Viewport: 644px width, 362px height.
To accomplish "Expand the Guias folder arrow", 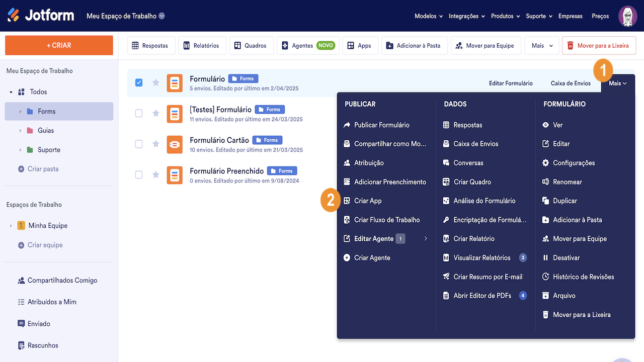I will coord(20,131).
